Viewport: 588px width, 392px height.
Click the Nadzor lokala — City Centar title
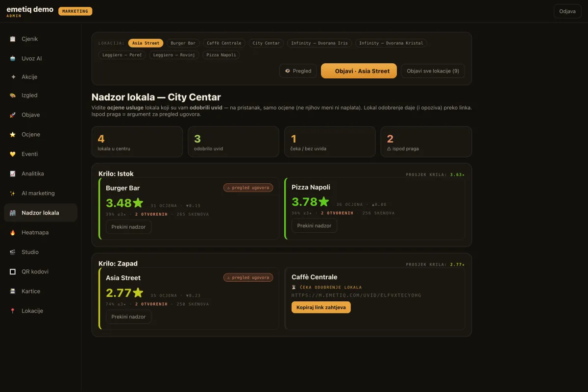(x=156, y=97)
